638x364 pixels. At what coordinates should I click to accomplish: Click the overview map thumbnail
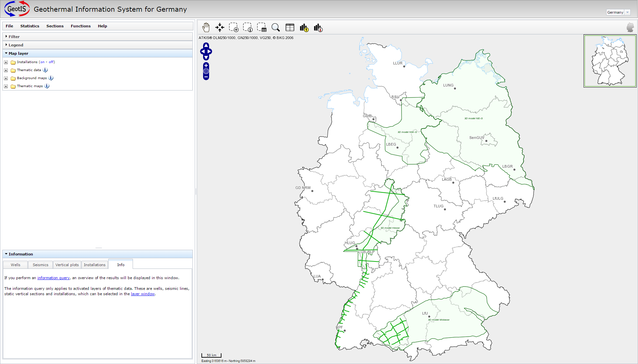click(610, 61)
